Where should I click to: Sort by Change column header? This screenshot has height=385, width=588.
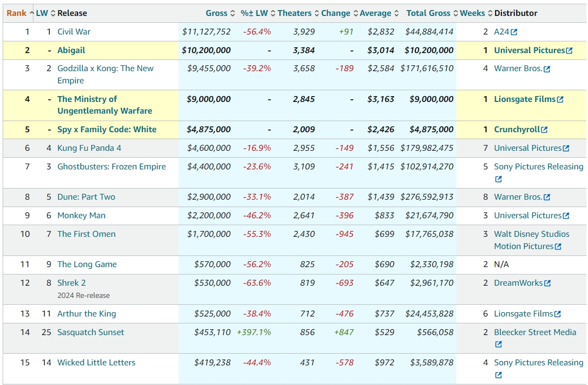coord(339,13)
